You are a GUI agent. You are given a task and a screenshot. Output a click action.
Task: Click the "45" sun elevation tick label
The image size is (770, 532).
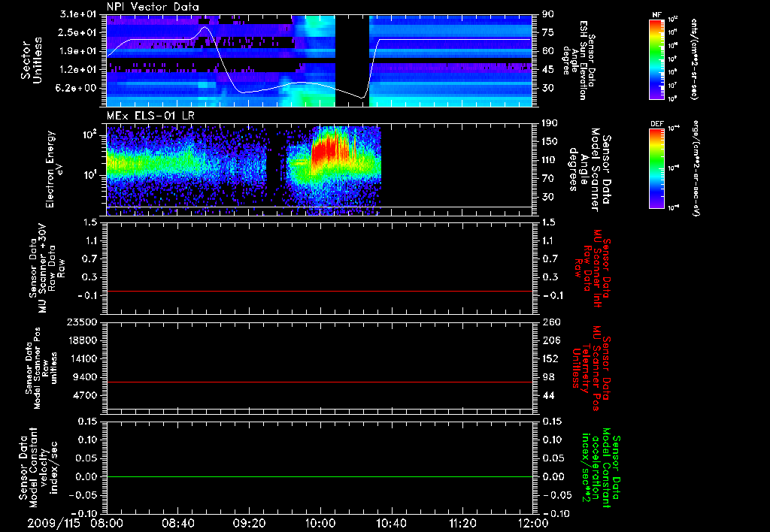tap(547, 70)
